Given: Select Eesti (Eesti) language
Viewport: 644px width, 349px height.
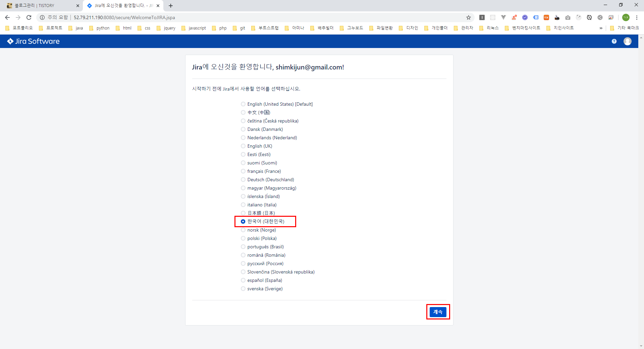Looking at the screenshot, I should [243, 154].
